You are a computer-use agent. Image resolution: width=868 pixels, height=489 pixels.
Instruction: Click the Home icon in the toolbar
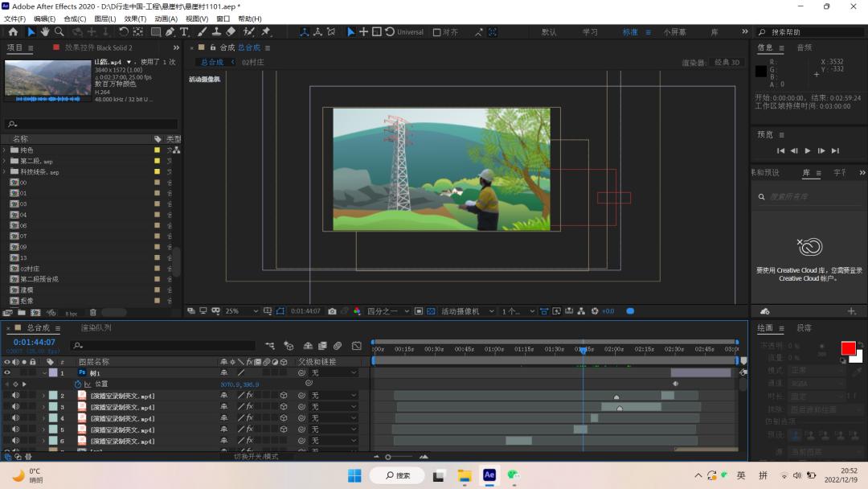coord(13,32)
